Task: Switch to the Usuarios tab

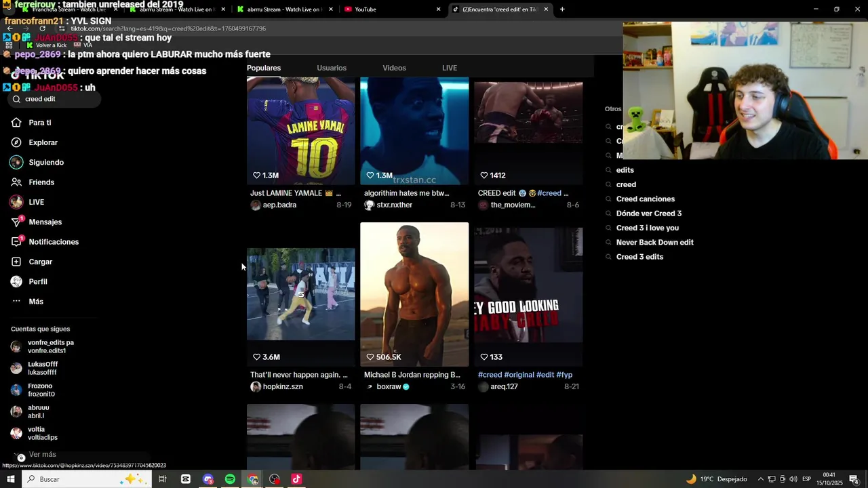Action: pos(332,68)
